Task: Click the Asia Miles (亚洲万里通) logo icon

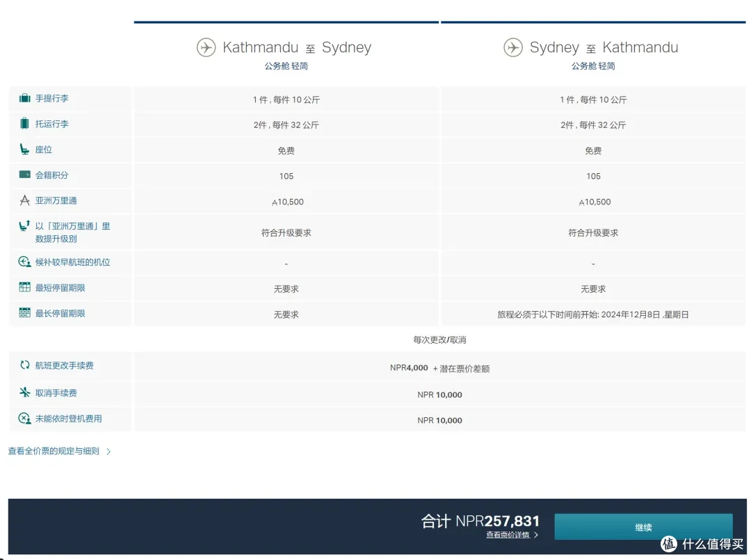Action: (x=25, y=200)
